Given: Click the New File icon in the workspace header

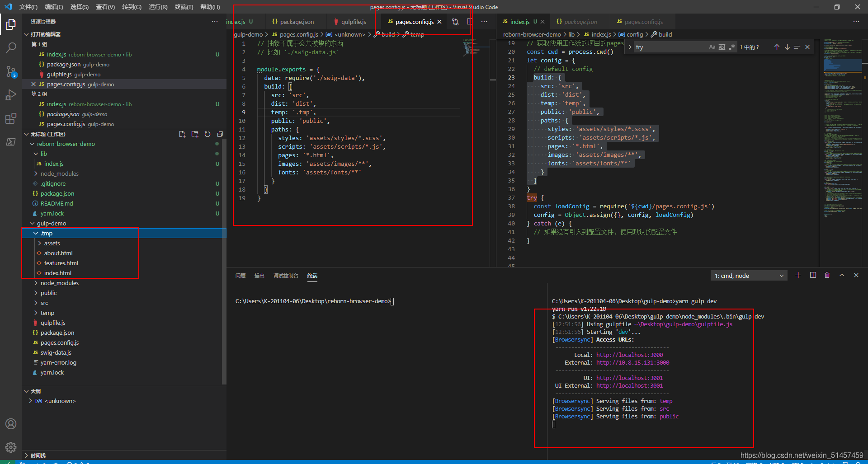Looking at the screenshot, I should (182, 134).
